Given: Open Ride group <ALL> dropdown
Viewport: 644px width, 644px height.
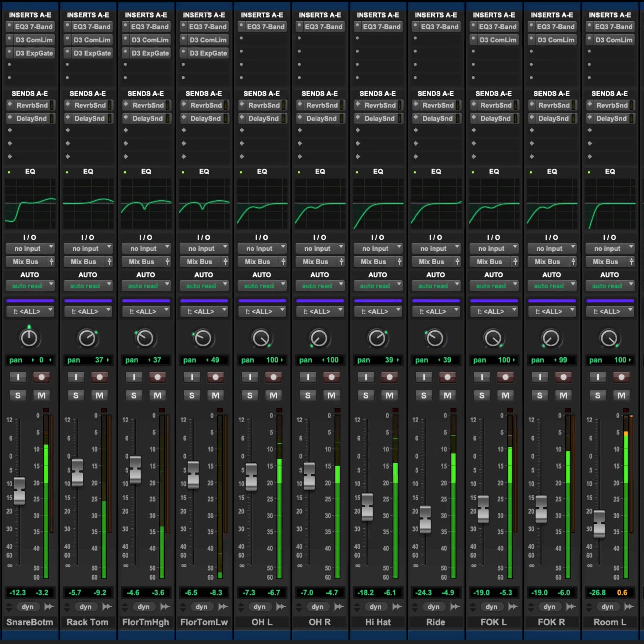Looking at the screenshot, I should (x=436, y=311).
